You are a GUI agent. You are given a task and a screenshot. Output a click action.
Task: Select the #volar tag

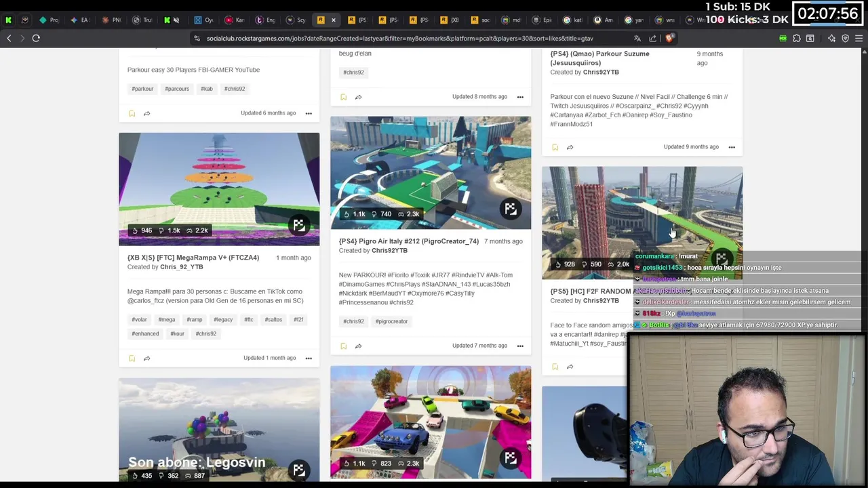coord(139,320)
